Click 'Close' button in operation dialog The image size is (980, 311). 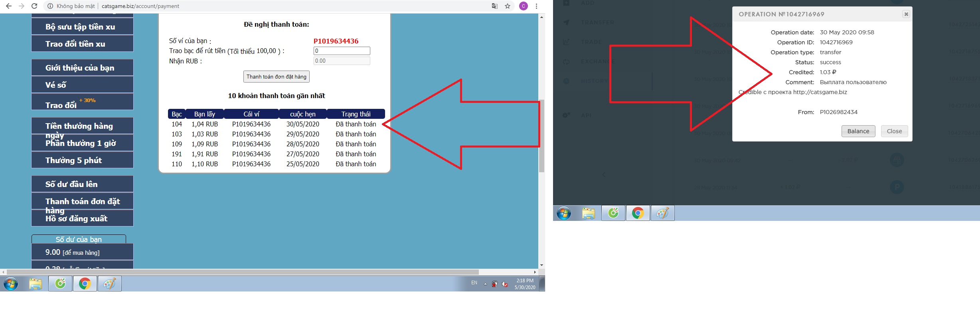894,131
